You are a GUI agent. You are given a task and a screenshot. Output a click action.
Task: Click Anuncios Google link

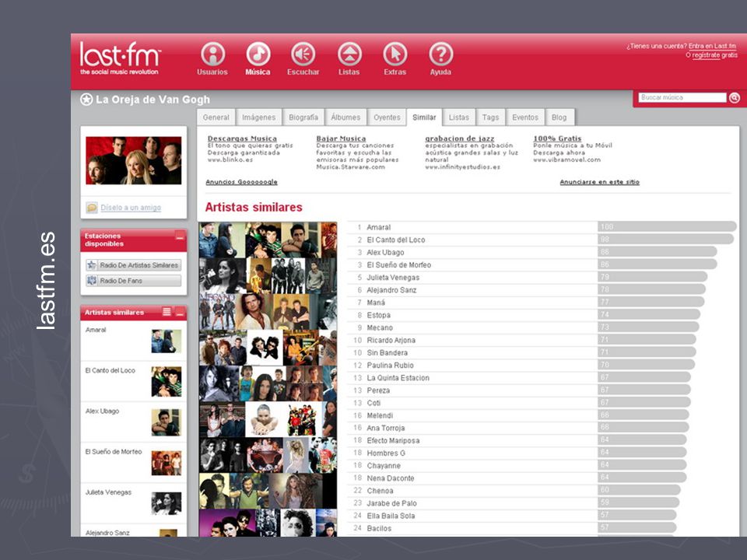pyautogui.click(x=241, y=182)
